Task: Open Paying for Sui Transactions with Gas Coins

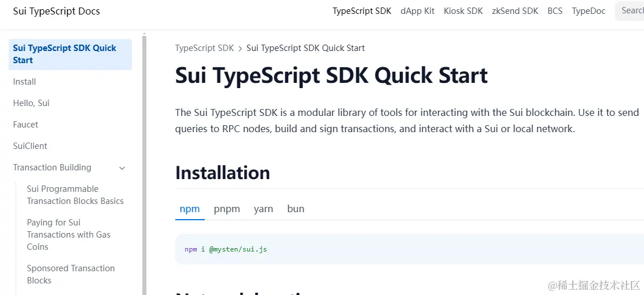Action: [69, 235]
